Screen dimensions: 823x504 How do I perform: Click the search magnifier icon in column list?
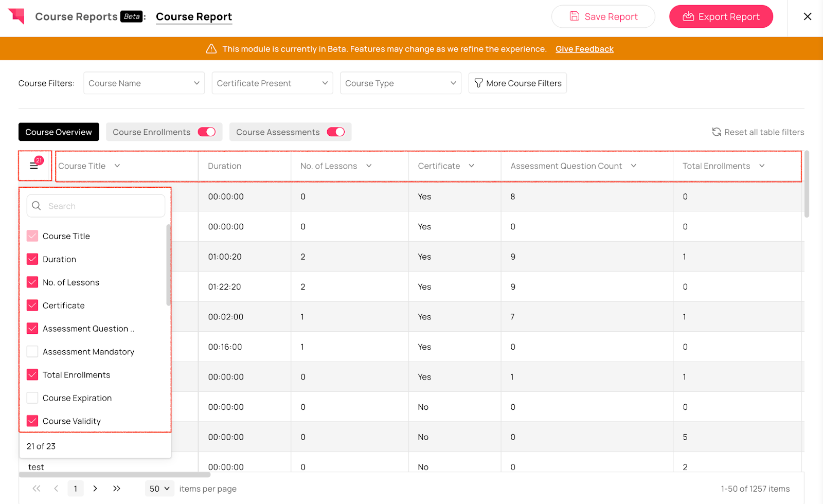point(37,206)
